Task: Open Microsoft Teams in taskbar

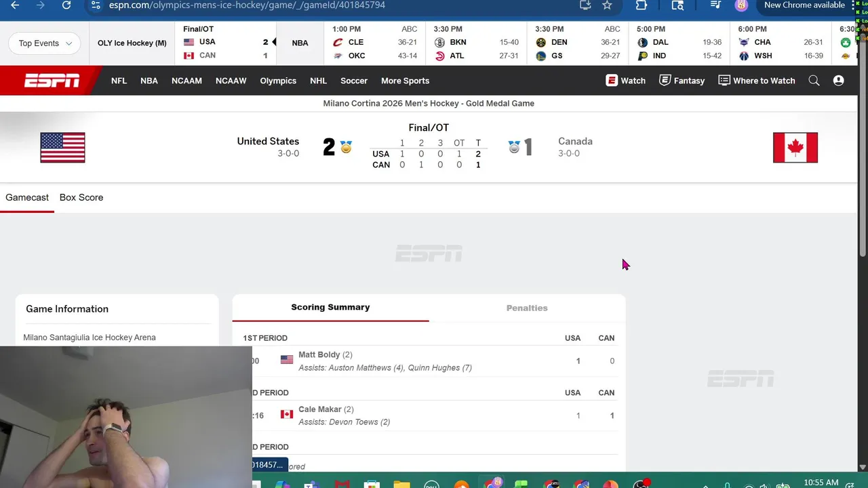Action: 311,483
